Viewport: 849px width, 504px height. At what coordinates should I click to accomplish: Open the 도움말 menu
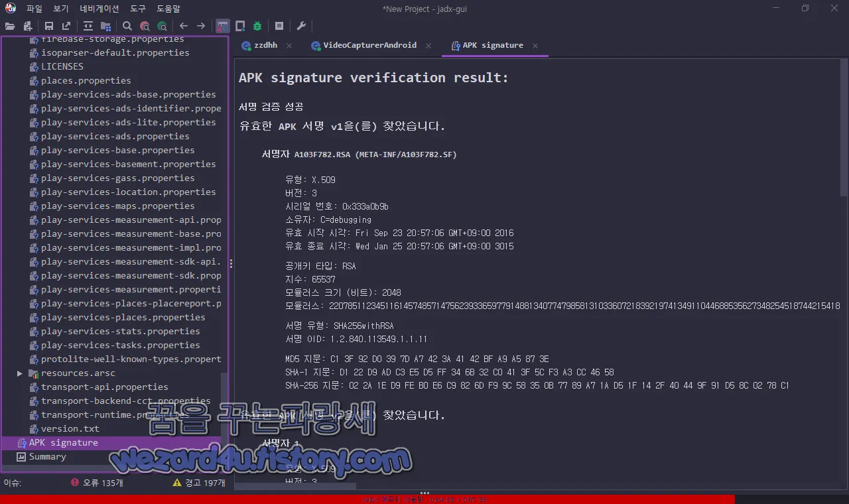pos(168,9)
